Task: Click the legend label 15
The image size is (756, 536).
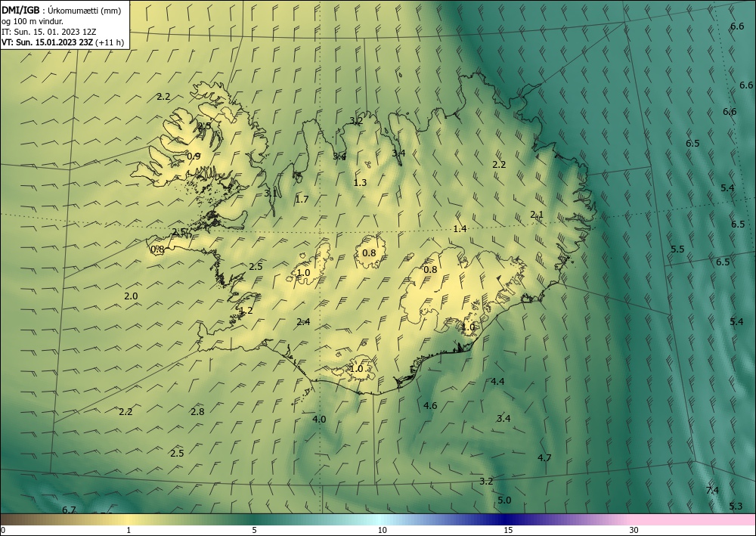Action: [508, 531]
